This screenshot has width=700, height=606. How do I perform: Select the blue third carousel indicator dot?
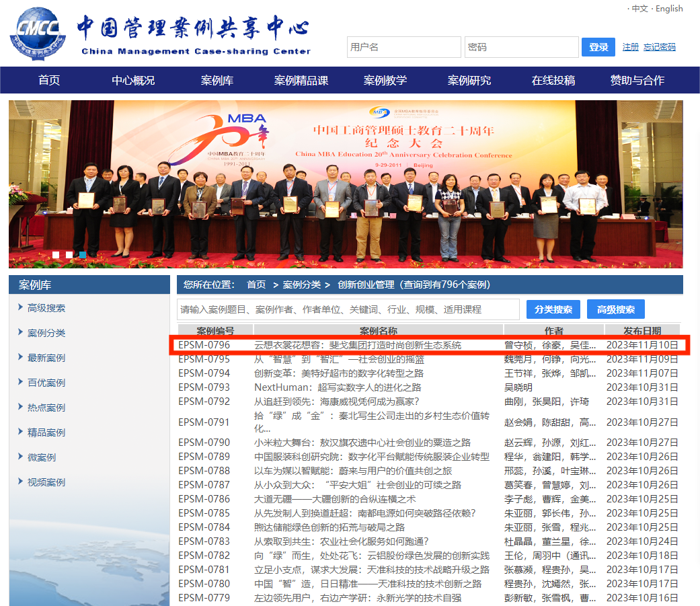[82, 255]
